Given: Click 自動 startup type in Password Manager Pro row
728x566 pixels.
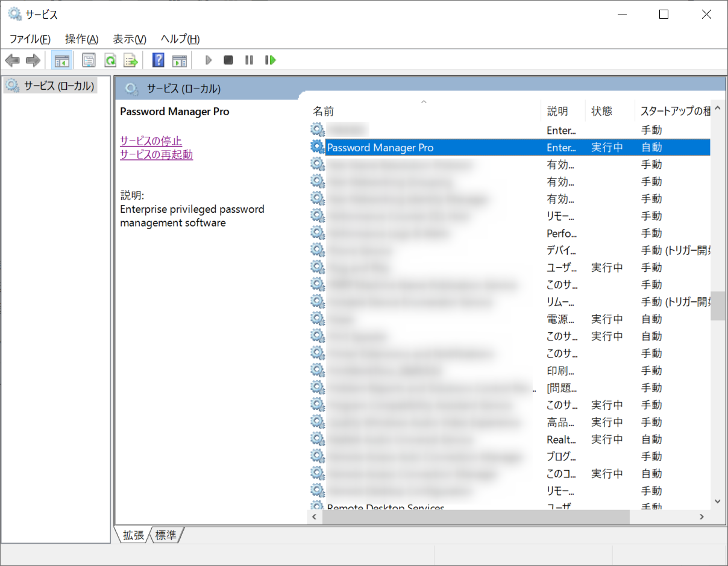Looking at the screenshot, I should (x=651, y=147).
